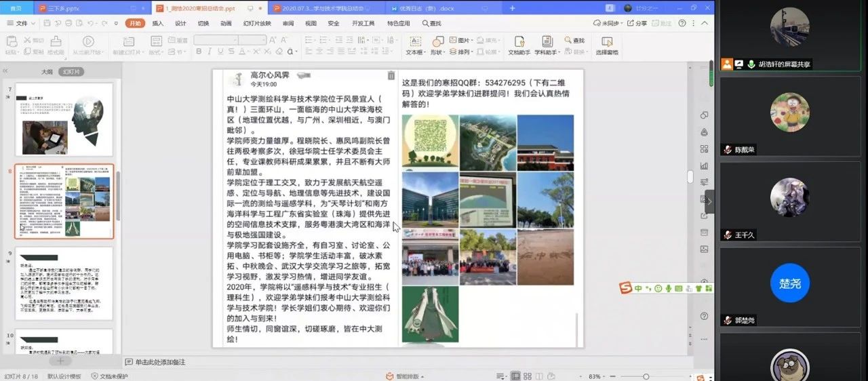The image size is (868, 381).
Task: Switch to the 大纲 (outline) panel view
Action: coord(47,71)
